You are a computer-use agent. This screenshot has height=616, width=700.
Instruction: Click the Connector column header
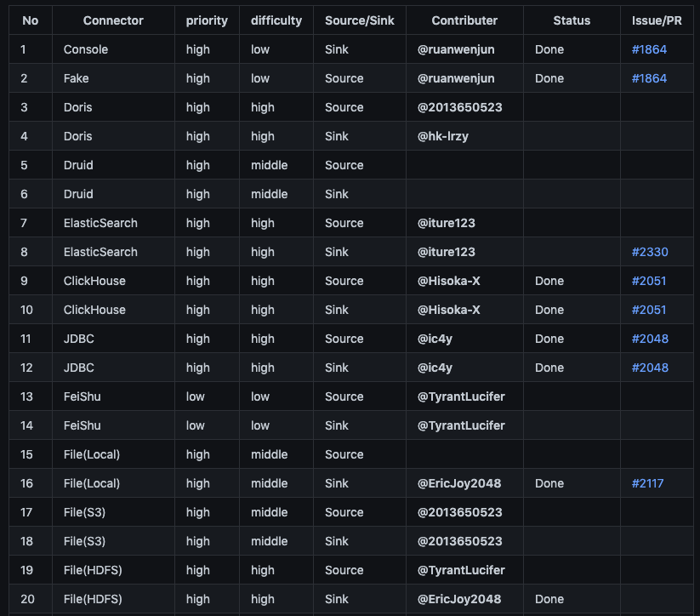point(113,20)
